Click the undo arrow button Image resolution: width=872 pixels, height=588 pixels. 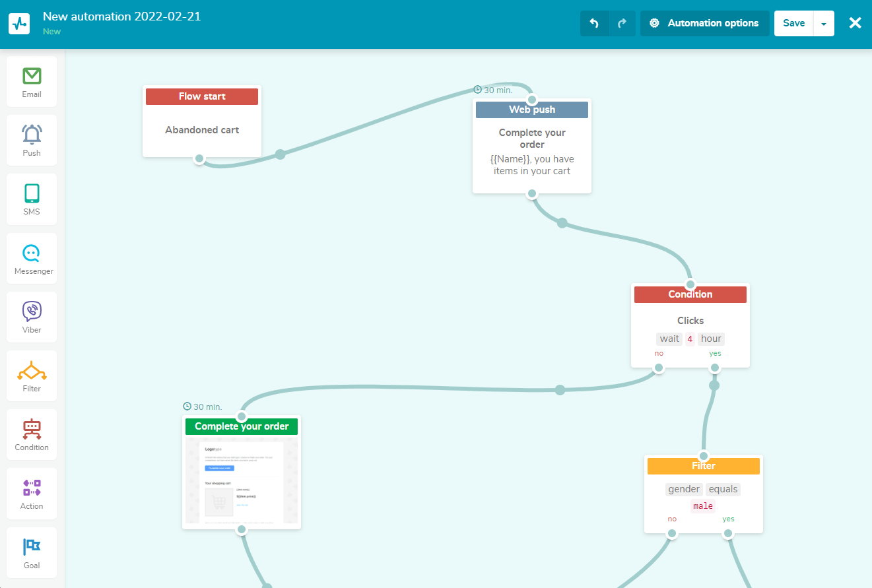(594, 23)
